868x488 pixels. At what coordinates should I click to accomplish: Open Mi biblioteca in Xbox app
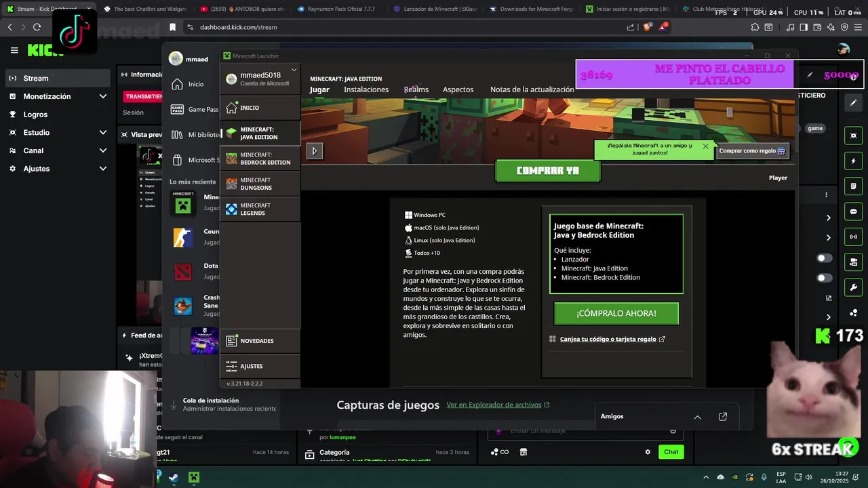pos(194,135)
